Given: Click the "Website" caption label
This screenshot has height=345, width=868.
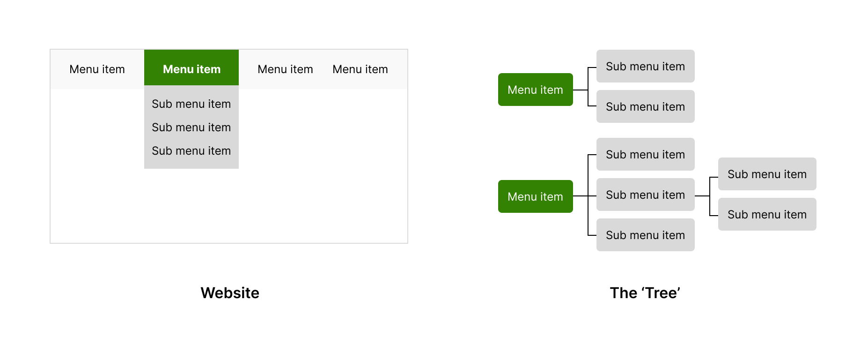Looking at the screenshot, I should coord(229,293).
